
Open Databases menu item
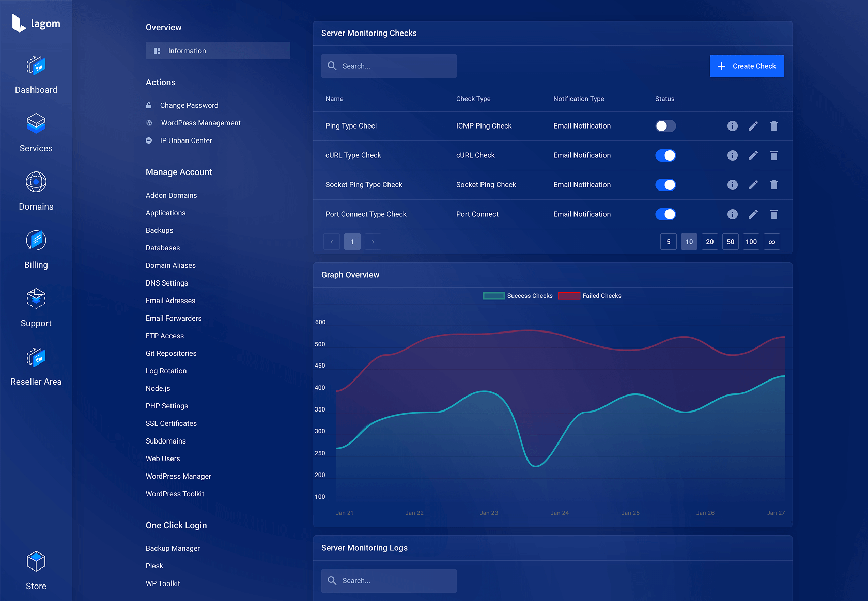coord(163,248)
